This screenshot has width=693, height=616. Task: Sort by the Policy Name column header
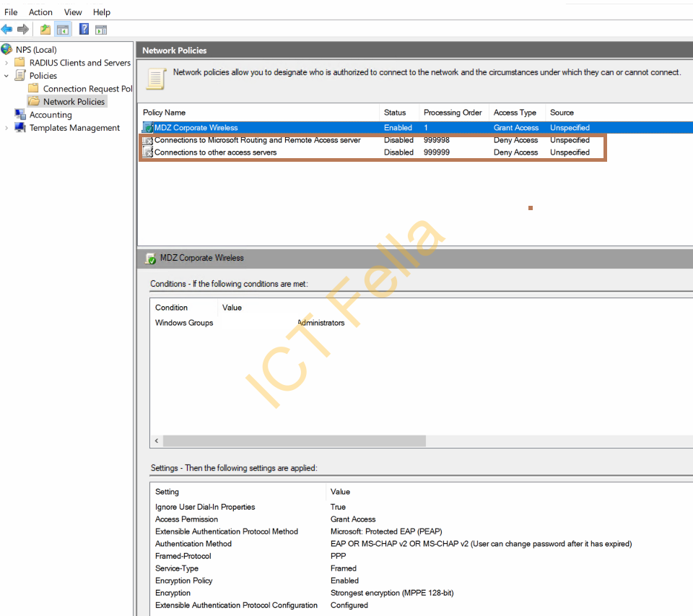259,113
